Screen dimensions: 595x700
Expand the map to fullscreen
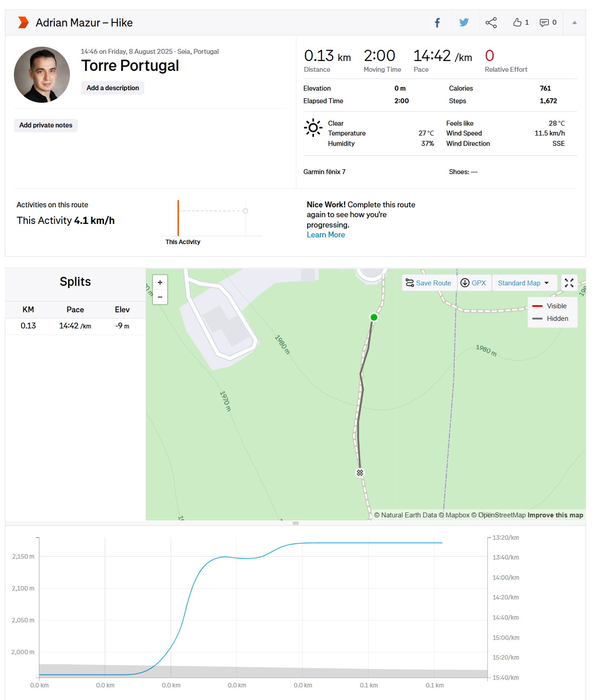point(569,283)
